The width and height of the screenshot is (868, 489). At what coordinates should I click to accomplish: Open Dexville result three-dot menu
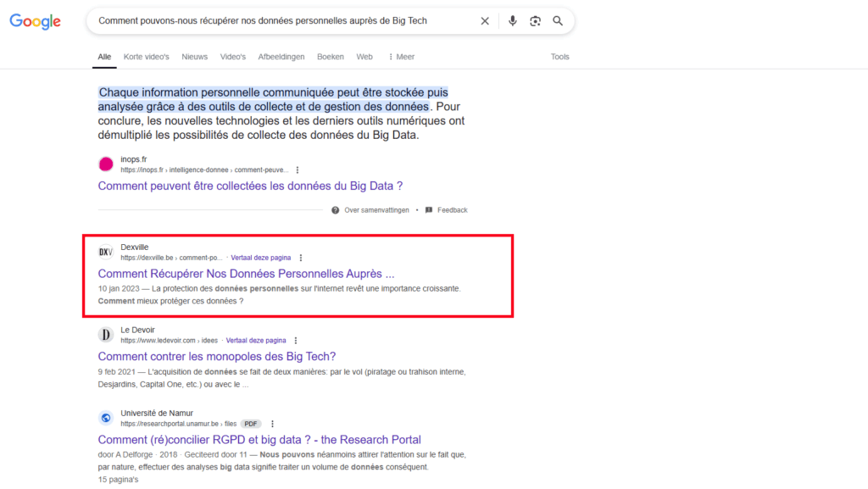(x=301, y=258)
